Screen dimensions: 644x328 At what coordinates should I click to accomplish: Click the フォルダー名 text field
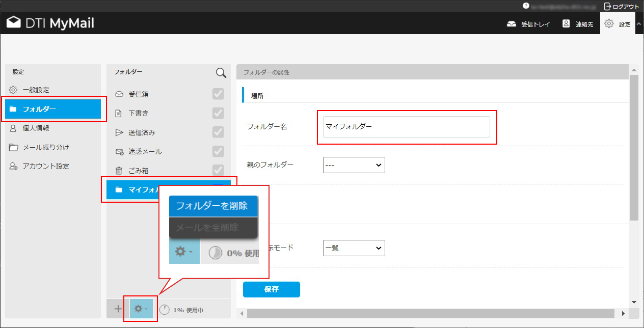[407, 127]
